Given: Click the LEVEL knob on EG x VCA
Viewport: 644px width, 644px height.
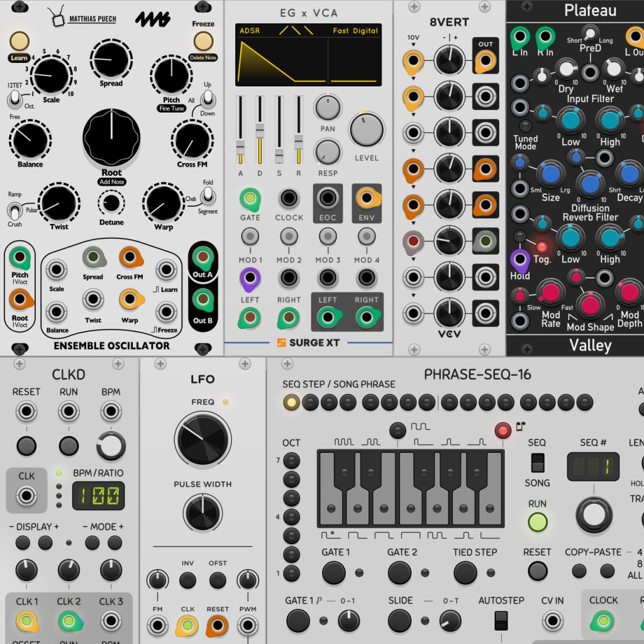Looking at the screenshot, I should pyautogui.click(x=367, y=130).
